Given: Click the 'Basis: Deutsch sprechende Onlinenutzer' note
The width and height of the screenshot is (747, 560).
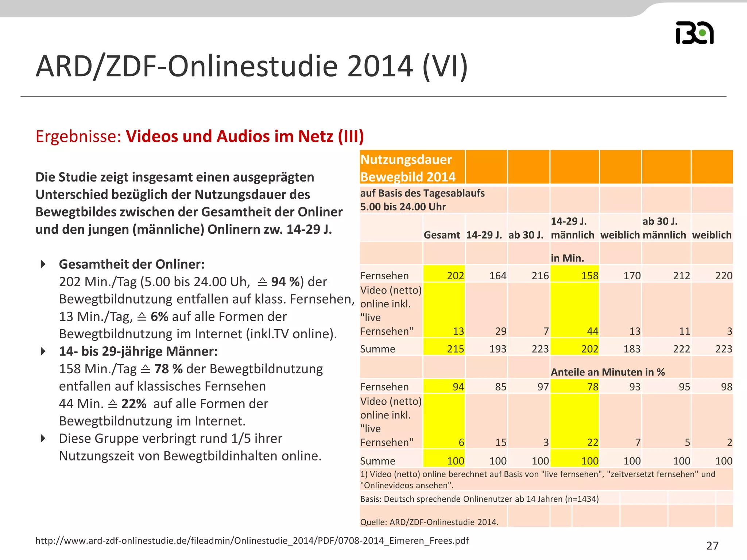Looking at the screenshot, I should coord(479,499).
